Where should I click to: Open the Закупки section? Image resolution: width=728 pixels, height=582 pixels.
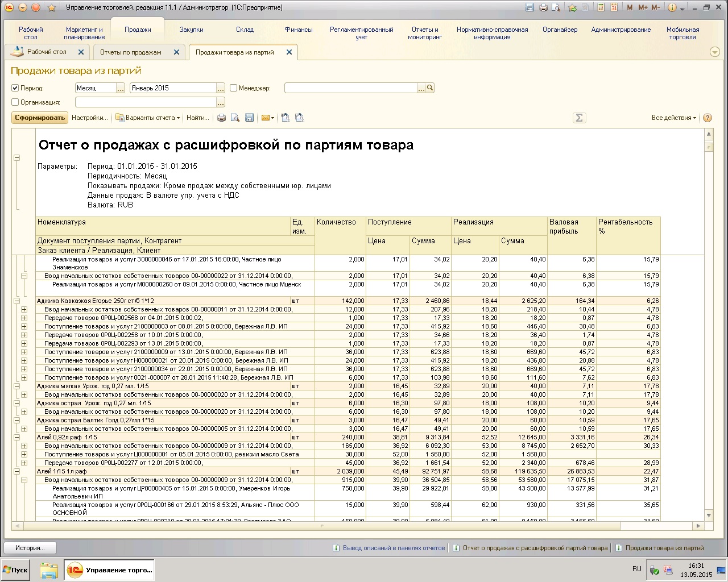click(192, 30)
